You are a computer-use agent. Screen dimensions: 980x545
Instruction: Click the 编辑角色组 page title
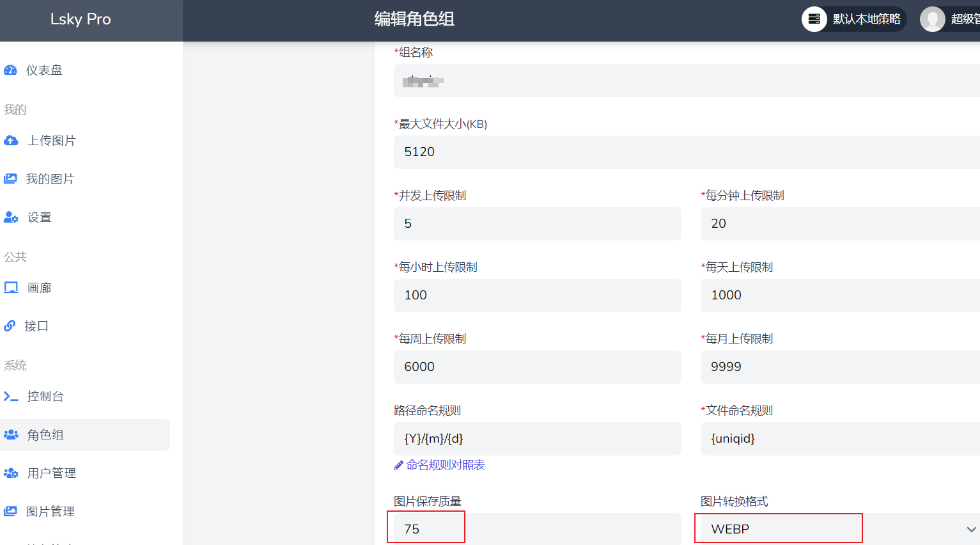pyautogui.click(x=414, y=19)
